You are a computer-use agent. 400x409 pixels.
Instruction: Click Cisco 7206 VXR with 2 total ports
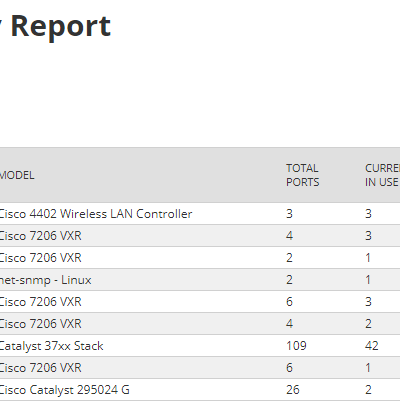coord(40,258)
